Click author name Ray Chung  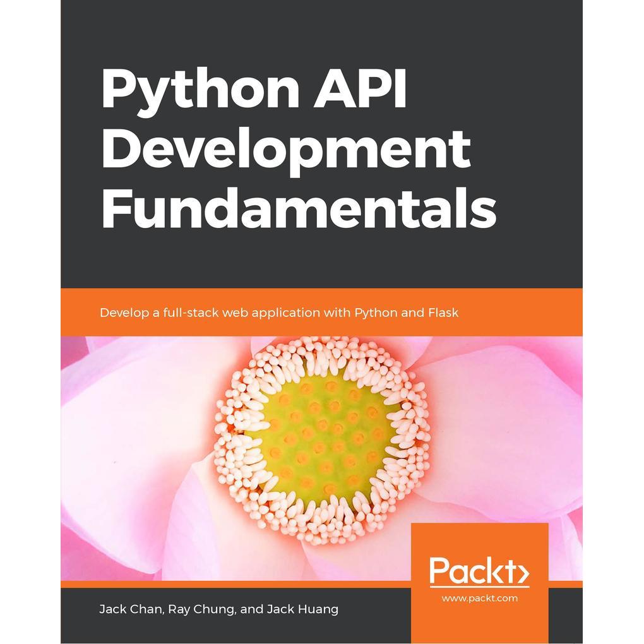coord(203,609)
